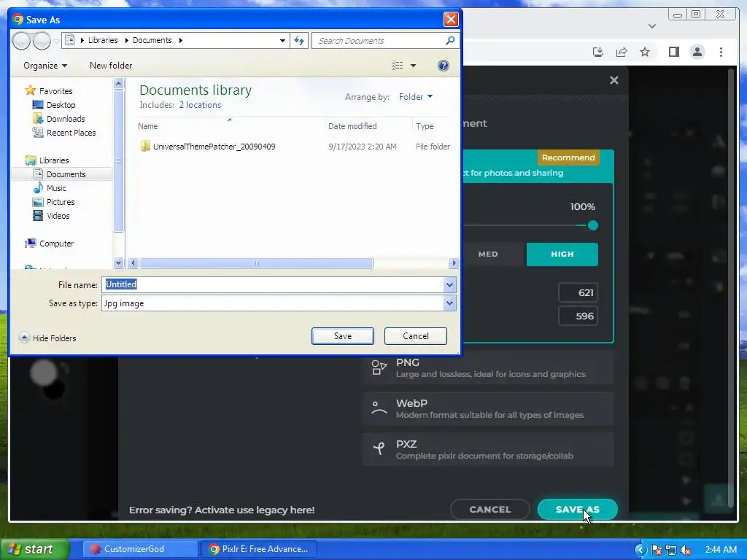The height and width of the screenshot is (560, 747).
Task: Select Libraries in the navigation pane
Action: [x=47, y=160]
